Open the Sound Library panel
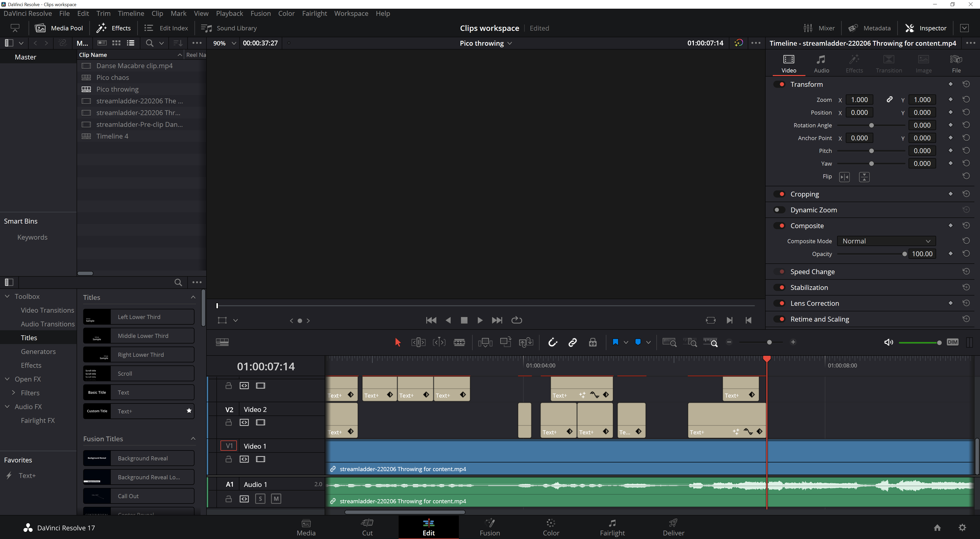The width and height of the screenshot is (980, 539). click(229, 28)
